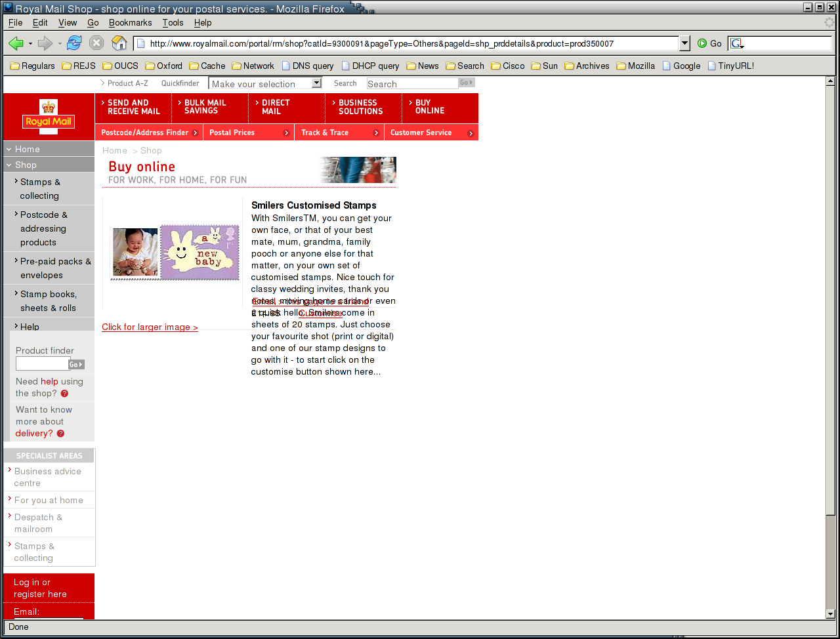The image size is (840, 639).
Task: Open the OUCS bookmark folder
Action: coord(120,66)
